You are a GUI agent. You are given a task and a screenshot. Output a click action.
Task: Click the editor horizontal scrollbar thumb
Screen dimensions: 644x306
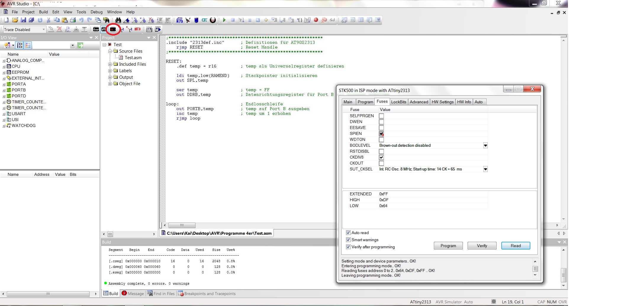[182, 225]
